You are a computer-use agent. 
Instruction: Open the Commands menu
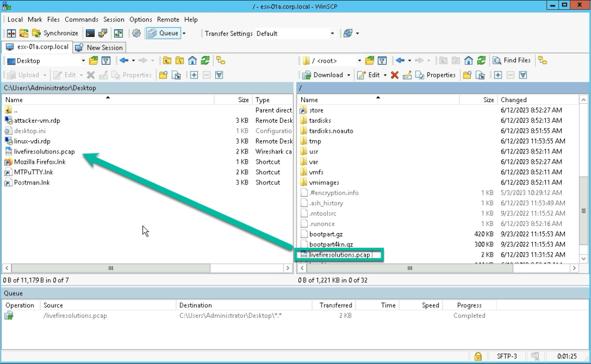(81, 20)
